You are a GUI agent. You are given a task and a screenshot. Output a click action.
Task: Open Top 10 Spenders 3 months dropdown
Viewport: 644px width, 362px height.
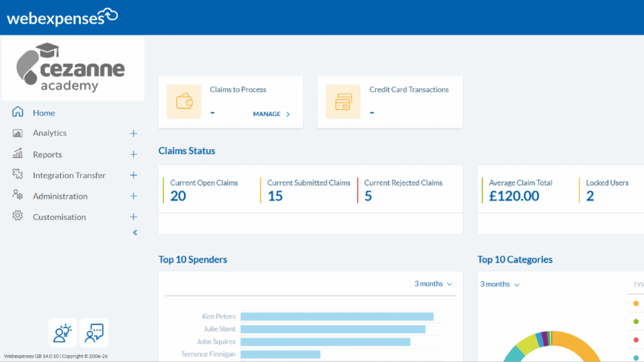point(433,284)
